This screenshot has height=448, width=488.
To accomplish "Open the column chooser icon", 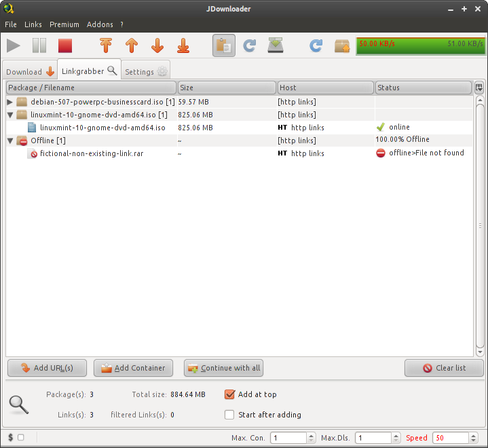I will (x=479, y=88).
